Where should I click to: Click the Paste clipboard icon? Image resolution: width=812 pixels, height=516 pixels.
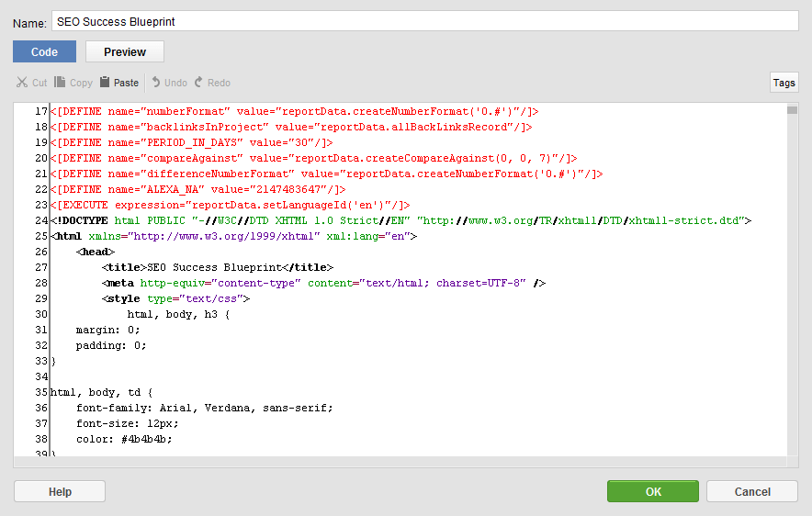tap(105, 82)
